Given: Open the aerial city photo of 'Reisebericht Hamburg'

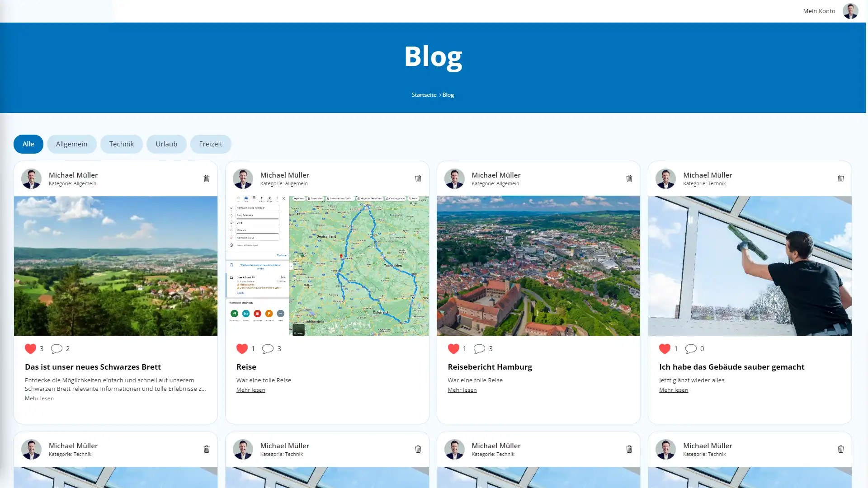Looking at the screenshot, I should tap(538, 266).
